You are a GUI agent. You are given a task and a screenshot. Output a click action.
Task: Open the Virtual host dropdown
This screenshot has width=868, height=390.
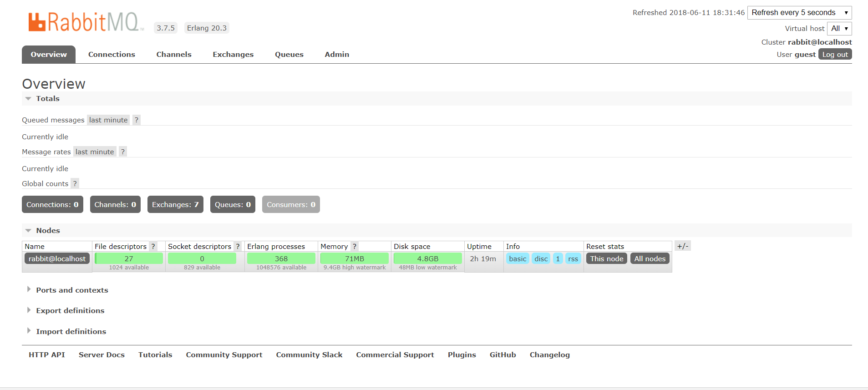pos(839,29)
